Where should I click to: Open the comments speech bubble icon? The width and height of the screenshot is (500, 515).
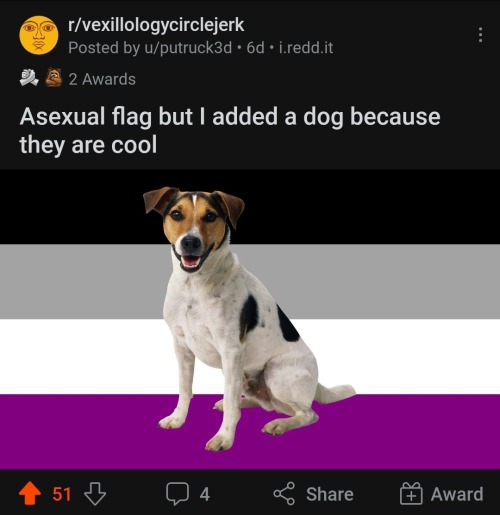tap(178, 494)
